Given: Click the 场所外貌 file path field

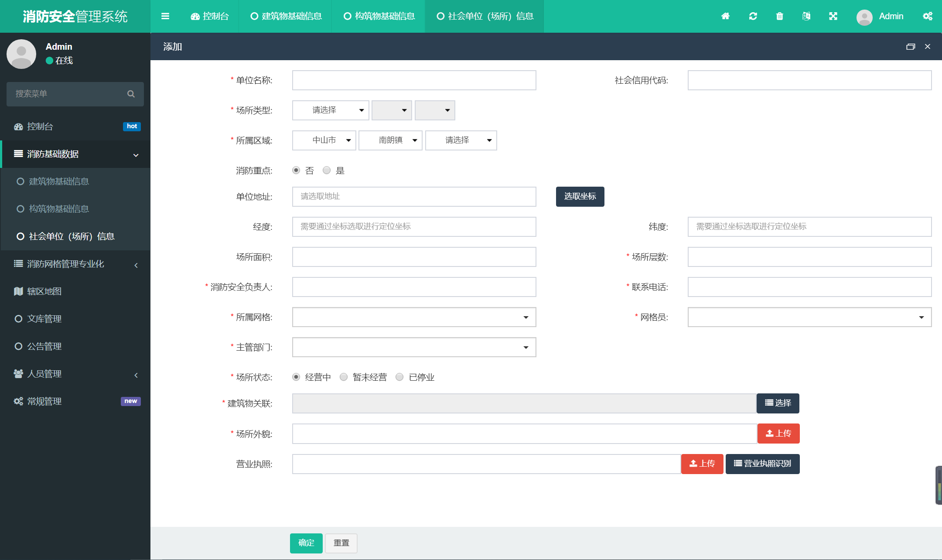Looking at the screenshot, I should [x=525, y=434].
